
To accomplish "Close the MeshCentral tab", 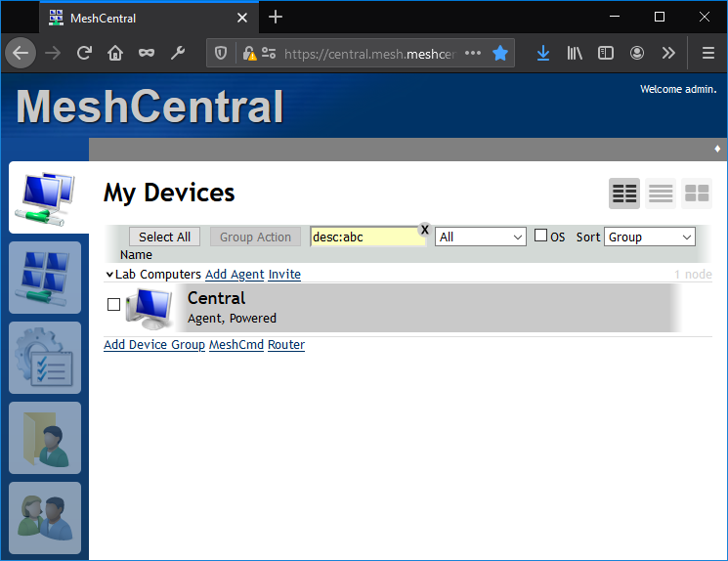I will [242, 18].
